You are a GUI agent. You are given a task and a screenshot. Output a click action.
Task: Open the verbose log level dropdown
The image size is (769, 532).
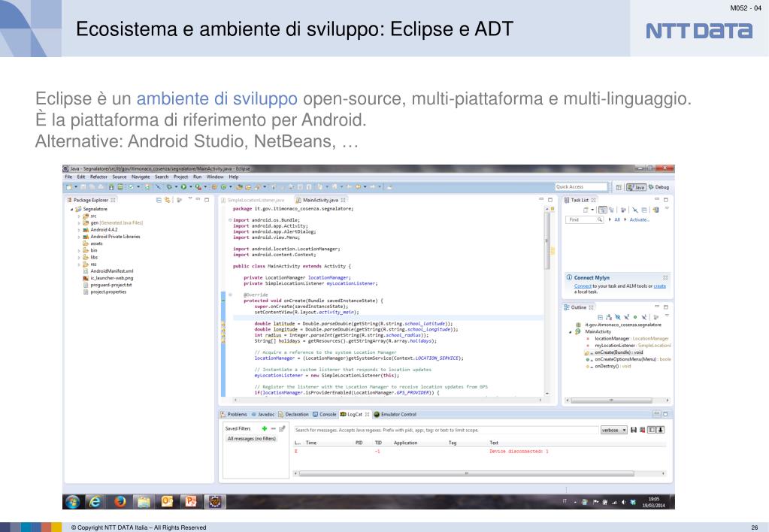(x=614, y=430)
